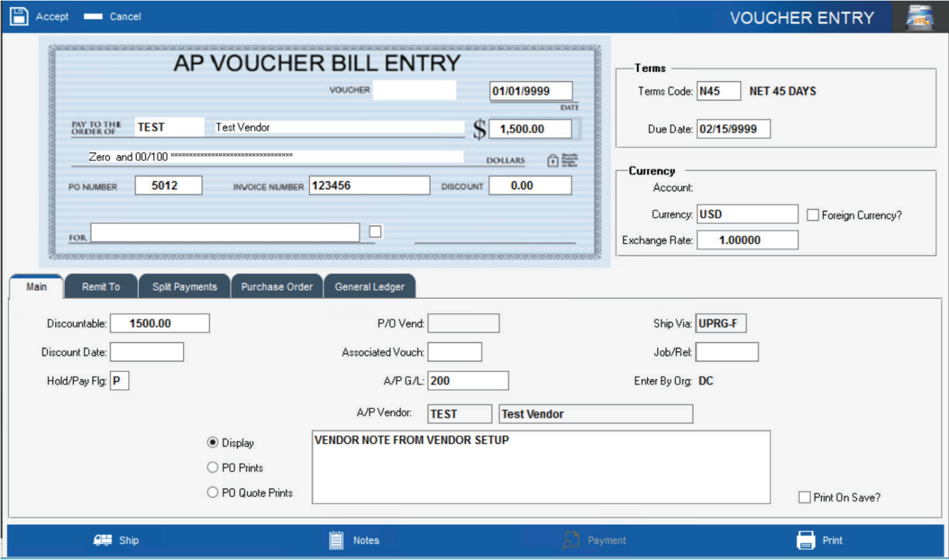Switch to the Remit To tab
This screenshot has width=949, height=560.
click(x=101, y=286)
